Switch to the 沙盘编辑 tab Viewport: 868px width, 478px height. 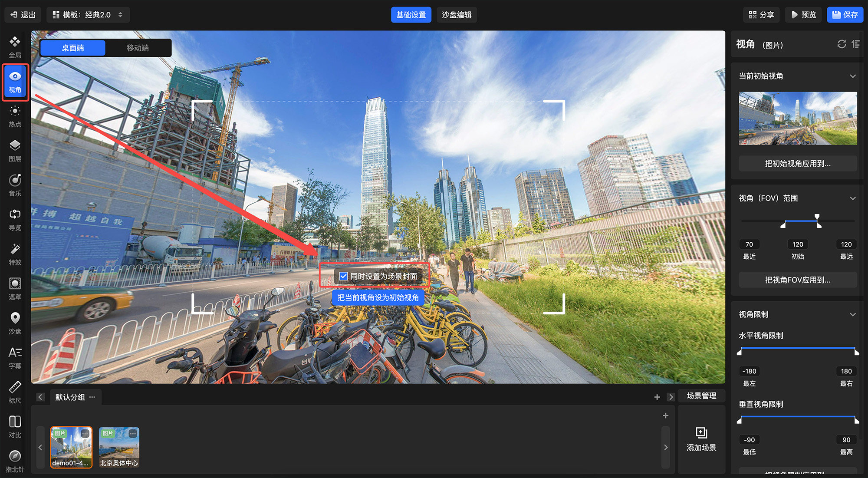(x=457, y=15)
